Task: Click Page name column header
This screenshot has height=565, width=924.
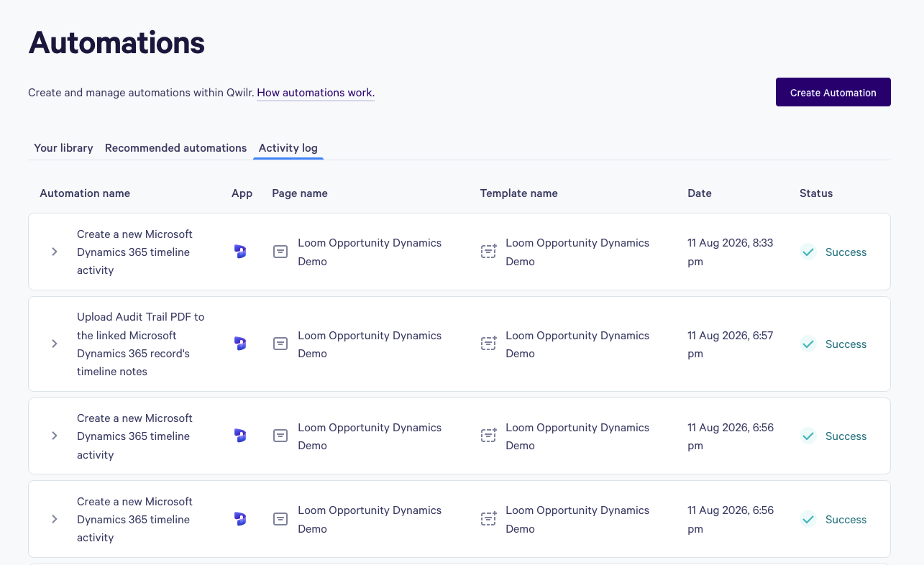Action: tap(300, 193)
